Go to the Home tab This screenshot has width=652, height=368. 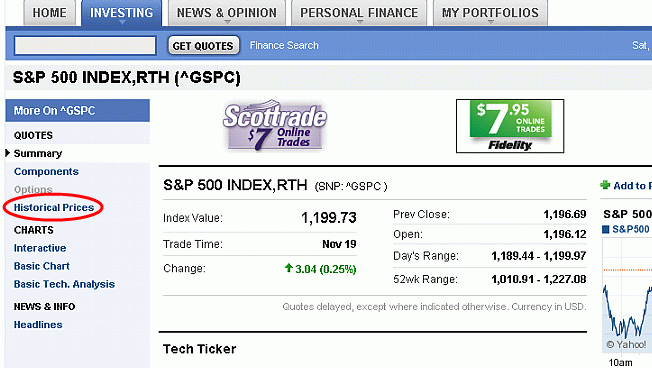click(x=49, y=13)
